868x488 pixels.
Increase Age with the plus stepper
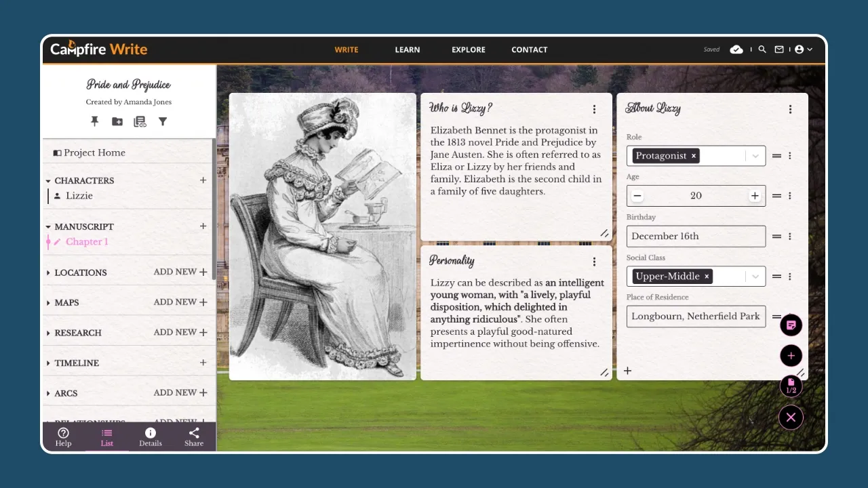coord(754,196)
